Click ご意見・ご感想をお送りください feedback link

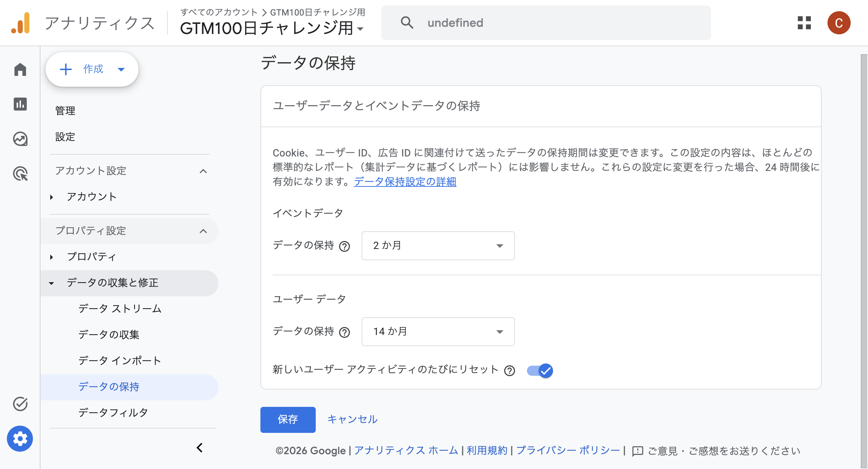click(724, 451)
